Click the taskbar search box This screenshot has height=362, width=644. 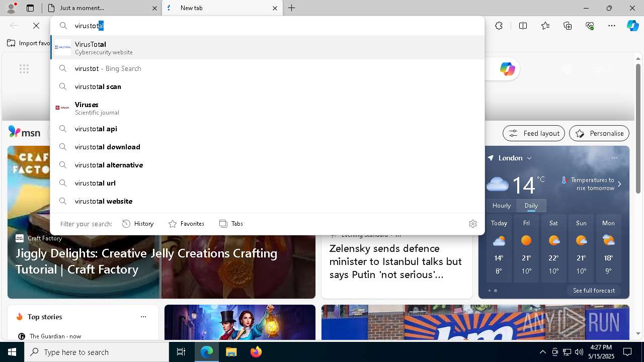[97, 352]
